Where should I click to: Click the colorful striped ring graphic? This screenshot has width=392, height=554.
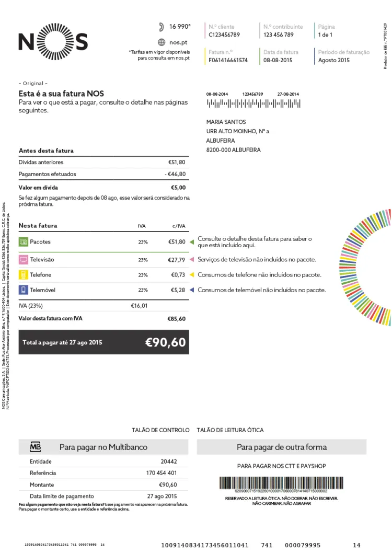pyautogui.click(x=365, y=268)
